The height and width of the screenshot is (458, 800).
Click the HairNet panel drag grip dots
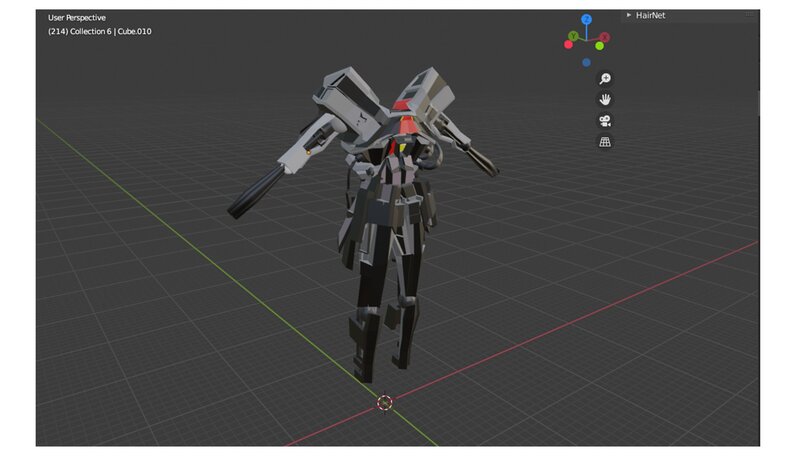click(749, 15)
